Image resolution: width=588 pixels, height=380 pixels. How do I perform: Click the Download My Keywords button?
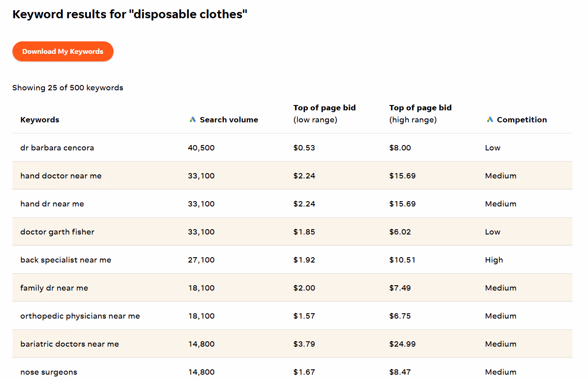pyautogui.click(x=63, y=52)
